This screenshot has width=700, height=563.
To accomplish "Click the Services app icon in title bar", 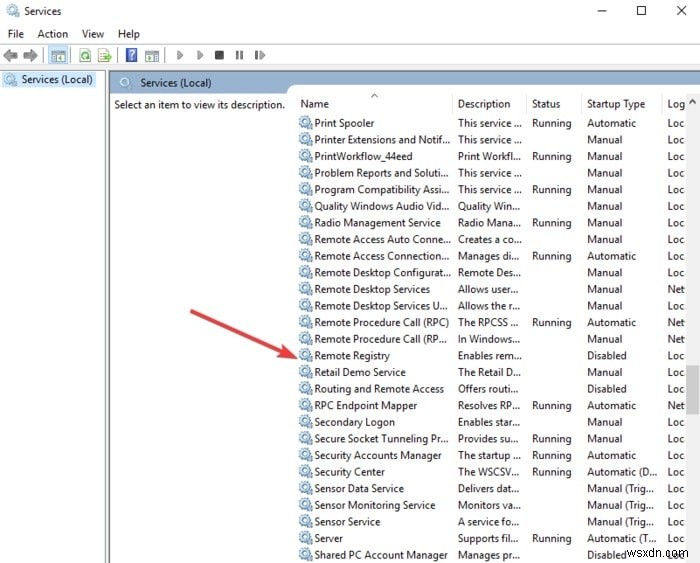I will [x=12, y=11].
